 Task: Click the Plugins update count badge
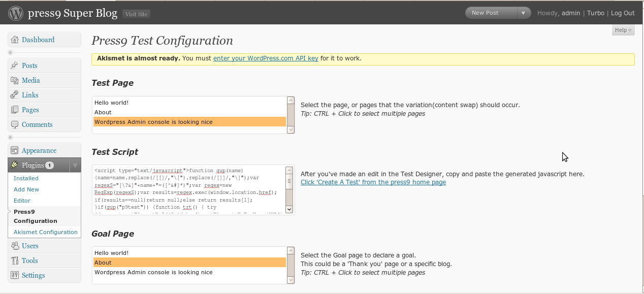point(49,165)
